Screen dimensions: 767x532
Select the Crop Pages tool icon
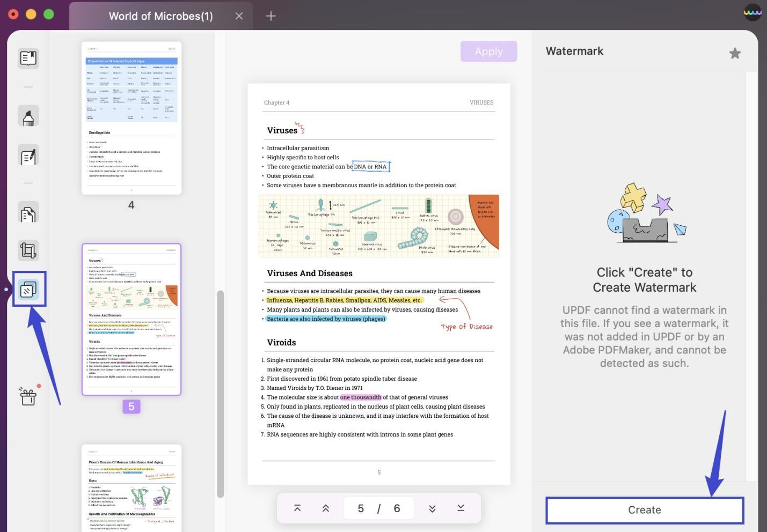point(28,250)
